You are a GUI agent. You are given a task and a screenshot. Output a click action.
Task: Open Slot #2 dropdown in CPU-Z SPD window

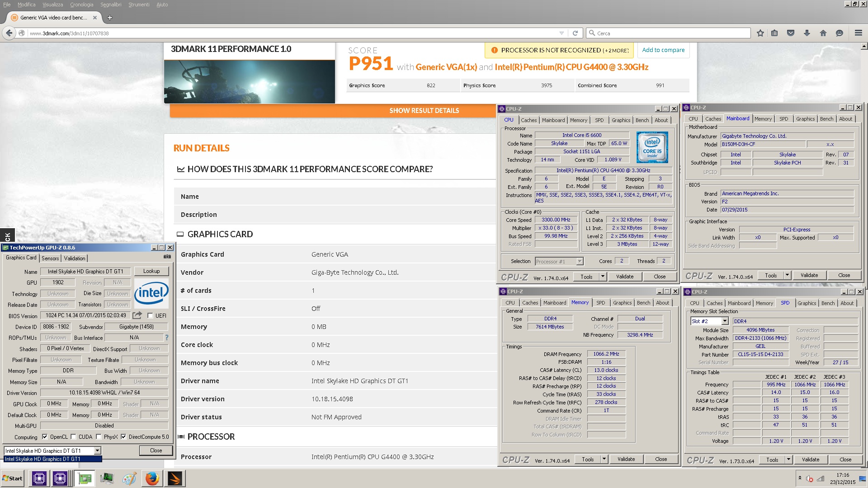725,321
